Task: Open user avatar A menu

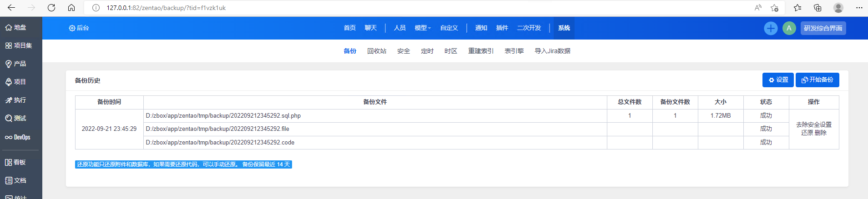Action: (789, 28)
